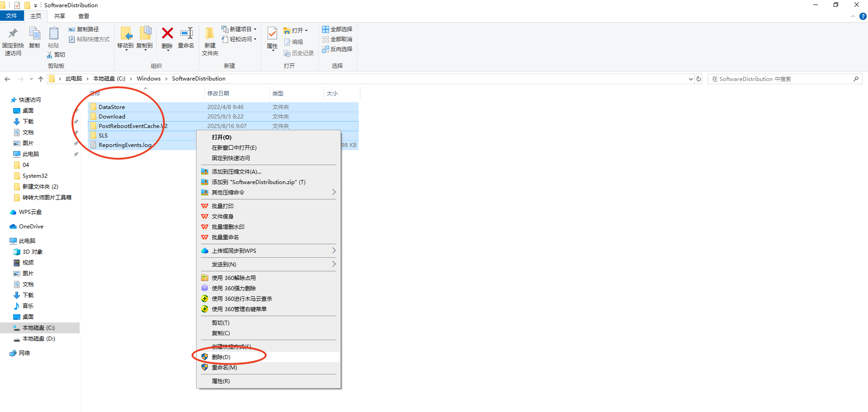The image size is (868, 412).
Task: Select 本地磁盘 (D:) in navigation pane
Action: [x=38, y=338]
